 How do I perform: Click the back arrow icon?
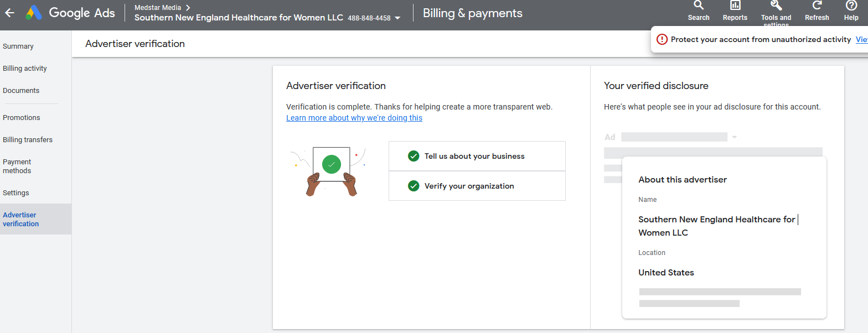(10, 13)
